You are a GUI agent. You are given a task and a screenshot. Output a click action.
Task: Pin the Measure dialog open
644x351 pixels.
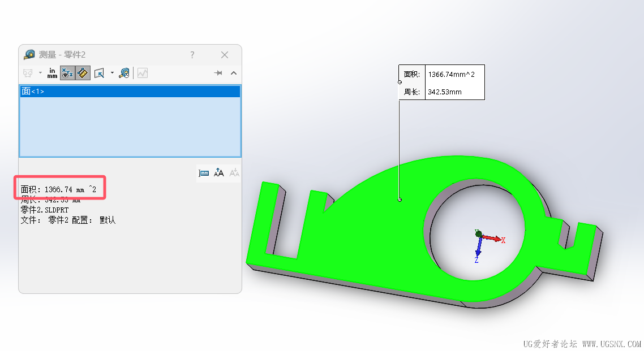tap(218, 73)
